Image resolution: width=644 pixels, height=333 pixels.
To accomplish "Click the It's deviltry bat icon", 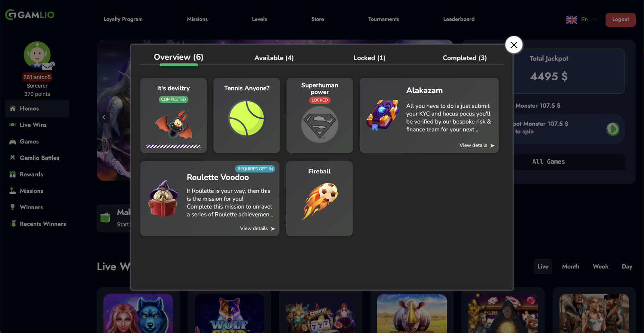I will (174, 124).
